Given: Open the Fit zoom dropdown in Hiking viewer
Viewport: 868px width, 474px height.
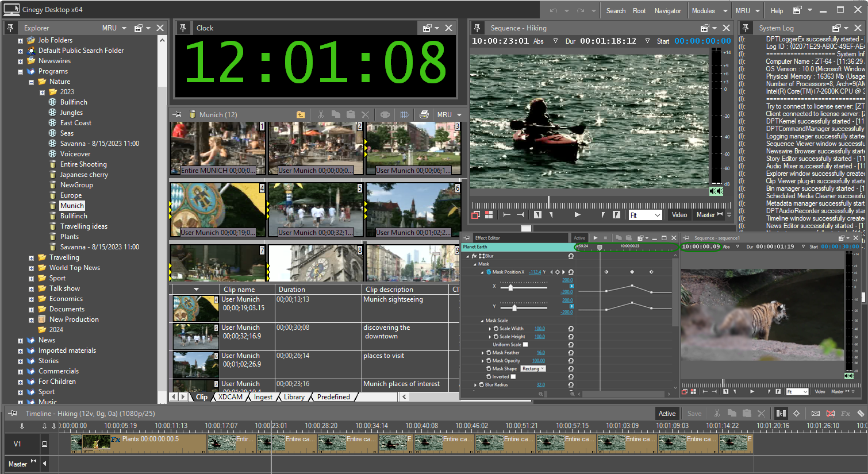Looking at the screenshot, I should (x=646, y=215).
